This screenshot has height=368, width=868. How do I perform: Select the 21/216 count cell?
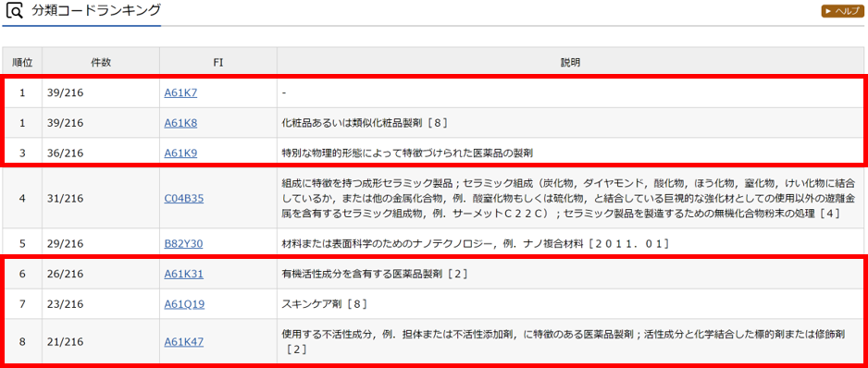pos(101,342)
